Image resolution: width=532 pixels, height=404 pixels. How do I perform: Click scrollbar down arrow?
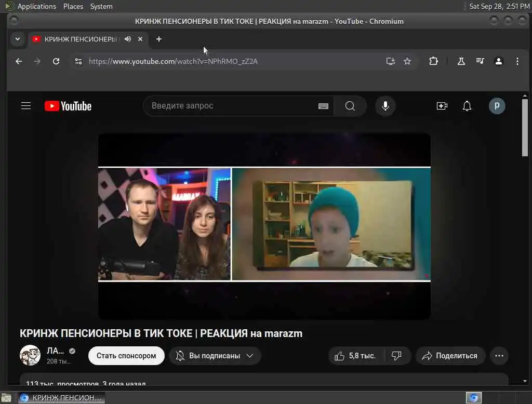pyautogui.click(x=525, y=381)
